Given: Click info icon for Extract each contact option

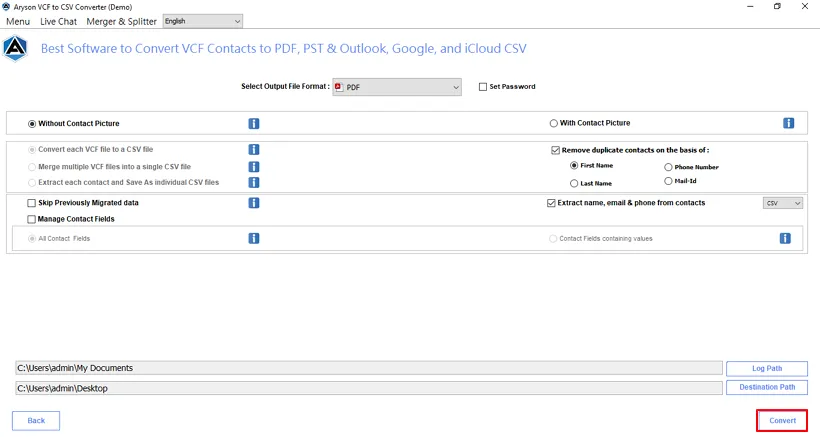Looking at the screenshot, I should (x=254, y=182).
